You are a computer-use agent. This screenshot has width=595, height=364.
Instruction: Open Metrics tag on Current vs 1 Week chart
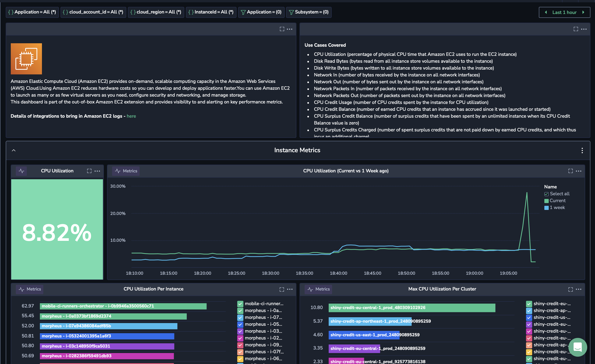126,171
